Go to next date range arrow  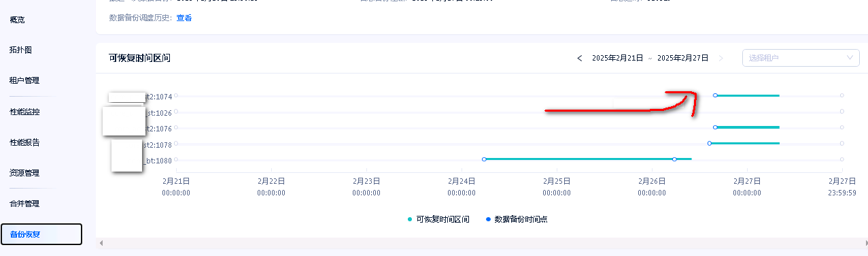click(721, 59)
